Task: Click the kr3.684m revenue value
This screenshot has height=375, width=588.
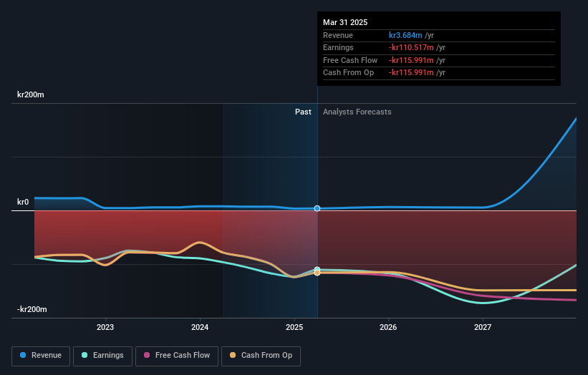Action: [x=405, y=35]
